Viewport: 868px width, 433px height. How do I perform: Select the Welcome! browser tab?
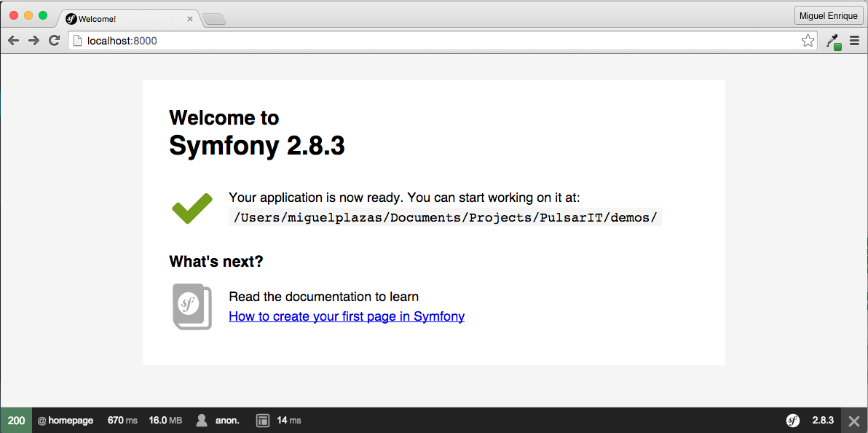[x=124, y=19]
